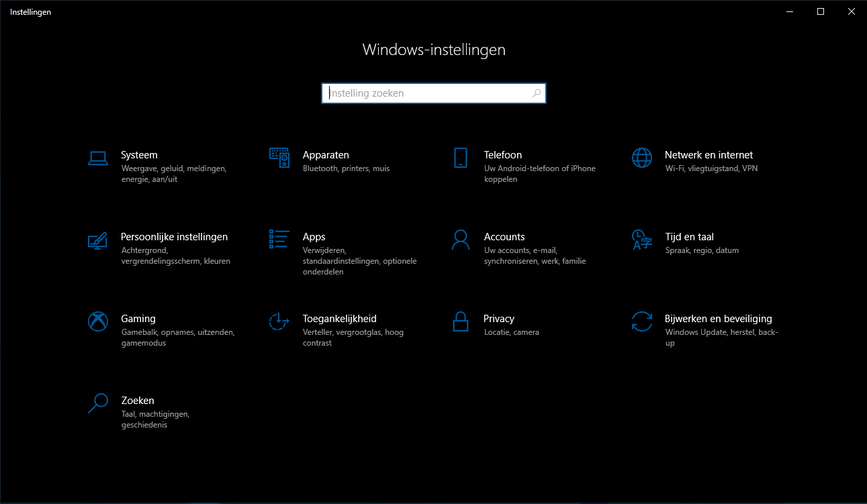This screenshot has width=867, height=504.
Task: Click 'Windows Update, herstel, back-up' text
Action: 721,338
